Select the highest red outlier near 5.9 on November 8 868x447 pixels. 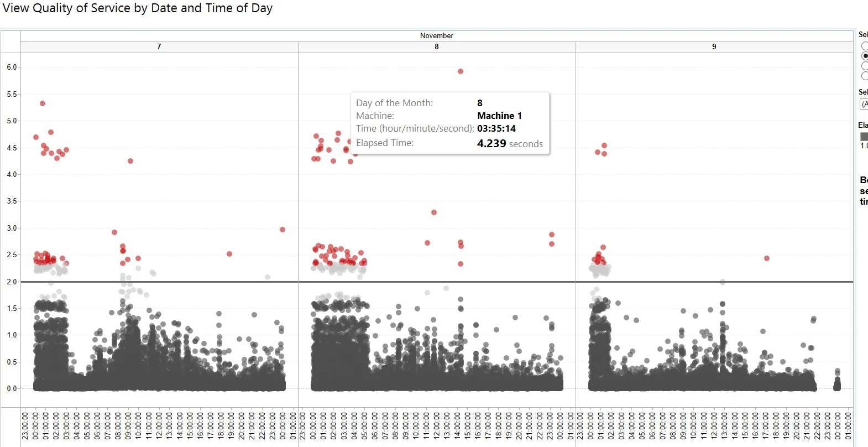coord(461,71)
